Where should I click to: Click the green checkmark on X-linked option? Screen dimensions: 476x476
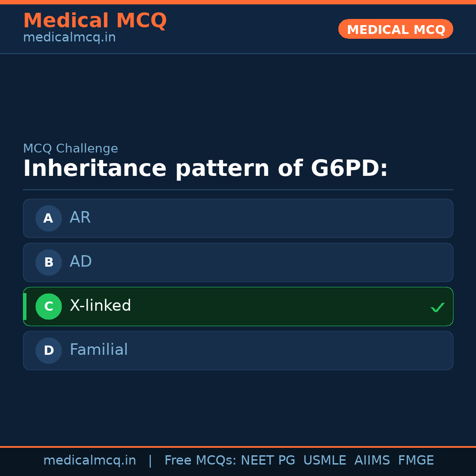(x=437, y=307)
